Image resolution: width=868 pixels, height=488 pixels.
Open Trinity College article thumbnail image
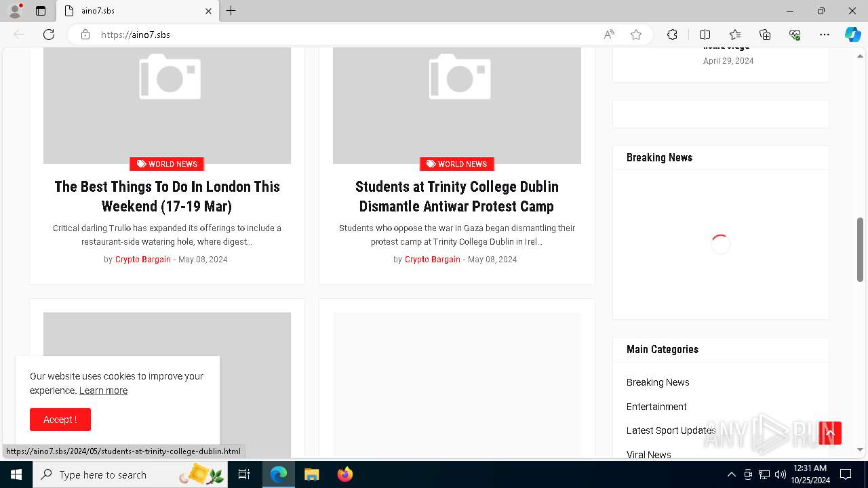pos(457,105)
